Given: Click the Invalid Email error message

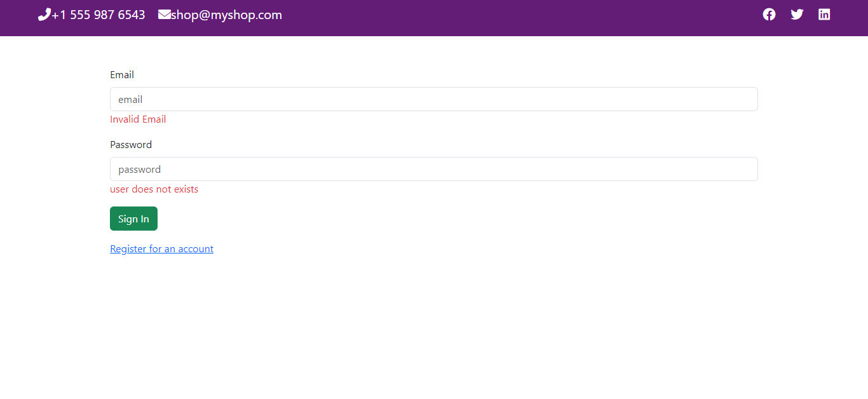Looking at the screenshot, I should tap(138, 119).
